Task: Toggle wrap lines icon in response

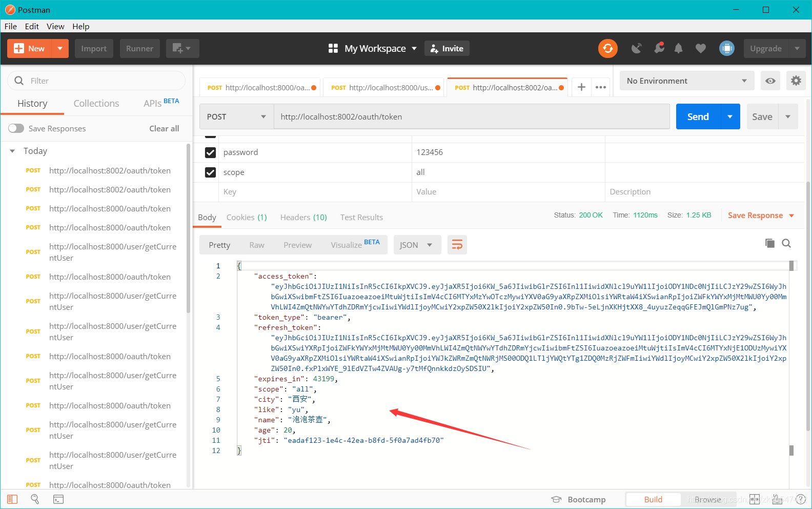Action: 457,245
